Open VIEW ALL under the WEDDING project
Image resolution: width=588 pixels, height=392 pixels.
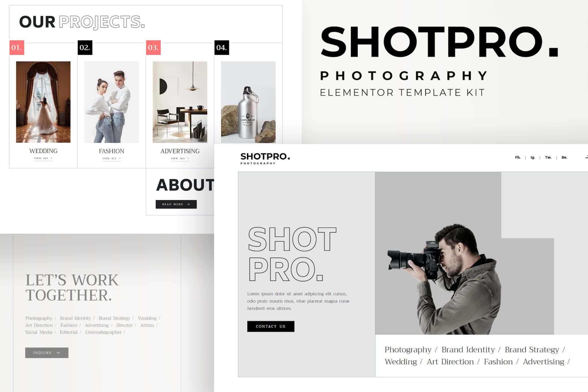point(43,158)
